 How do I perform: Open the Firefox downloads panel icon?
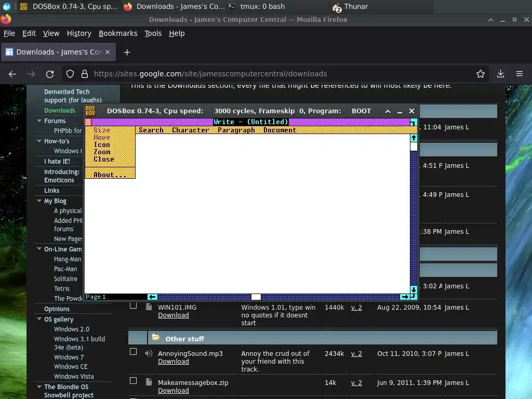click(500, 74)
